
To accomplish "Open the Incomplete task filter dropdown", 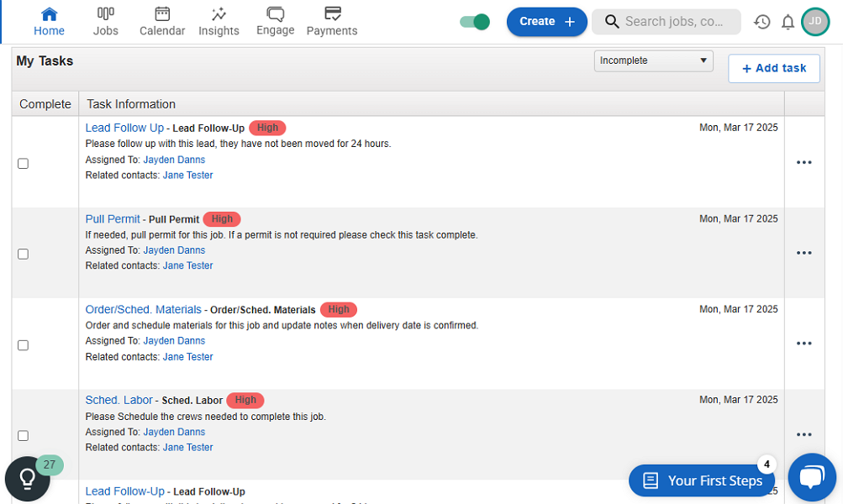I will click(653, 60).
